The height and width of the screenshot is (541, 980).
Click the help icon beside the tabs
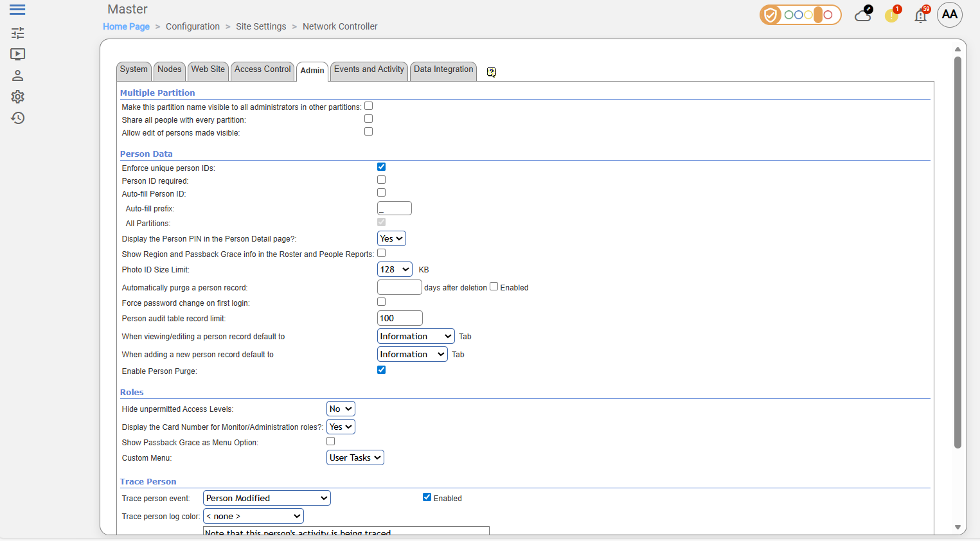point(491,72)
